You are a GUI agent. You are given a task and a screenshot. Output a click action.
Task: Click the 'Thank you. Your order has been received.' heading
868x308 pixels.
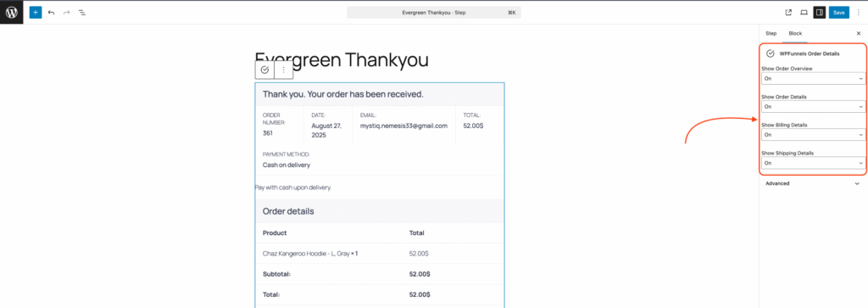coord(343,94)
